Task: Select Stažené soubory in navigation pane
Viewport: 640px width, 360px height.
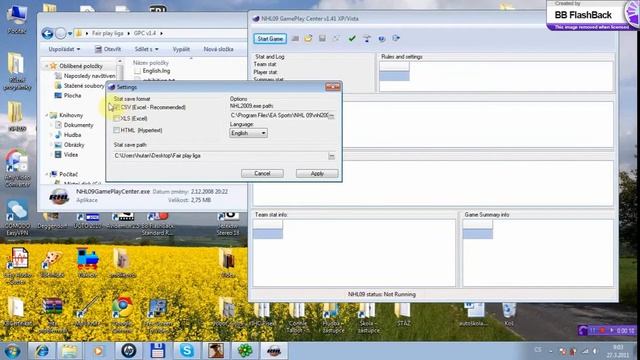Action: pos(80,86)
